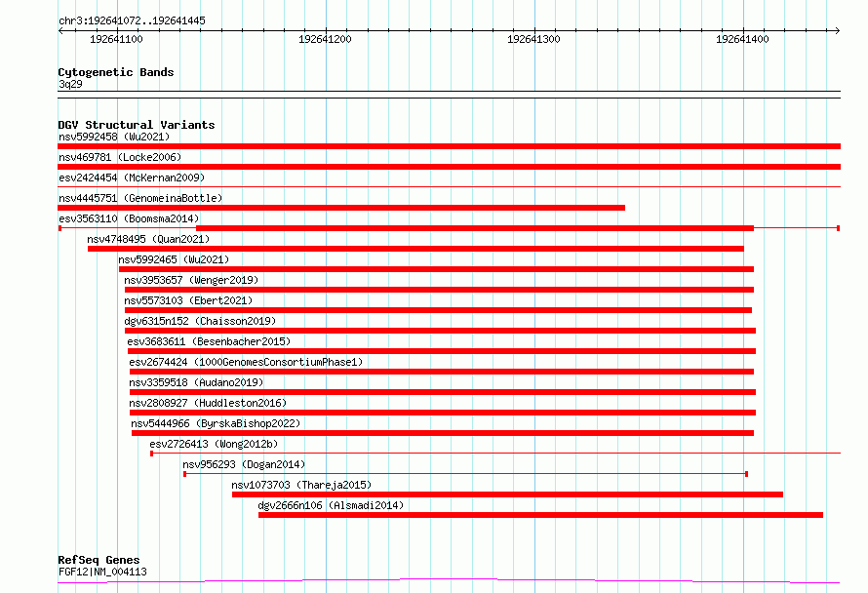
Task: Select the nsv3359518 (Audano2019) variant label
Action: pyautogui.click(x=196, y=382)
